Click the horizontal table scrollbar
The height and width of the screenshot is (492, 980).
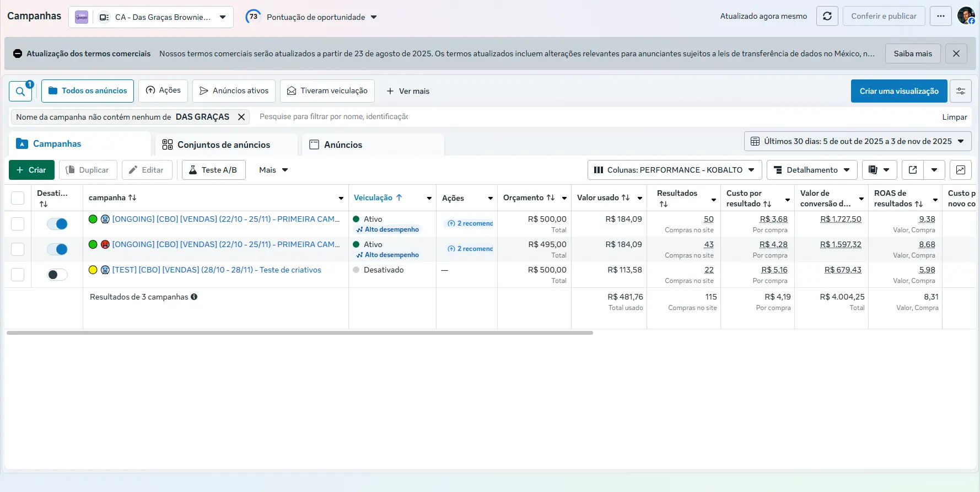(299, 333)
